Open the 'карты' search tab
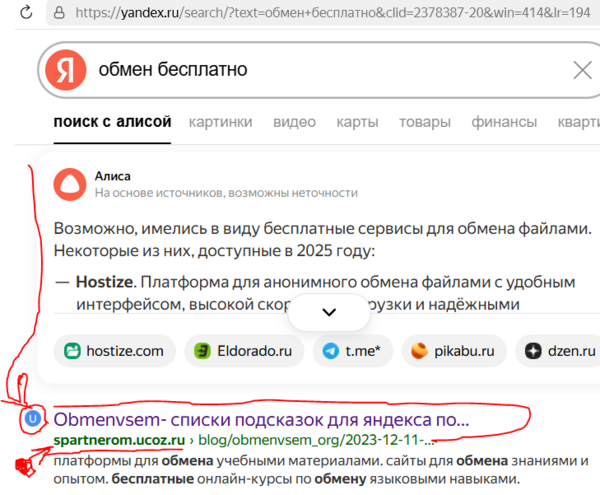Image resolution: width=600 pixels, height=495 pixels. pyautogui.click(x=357, y=122)
